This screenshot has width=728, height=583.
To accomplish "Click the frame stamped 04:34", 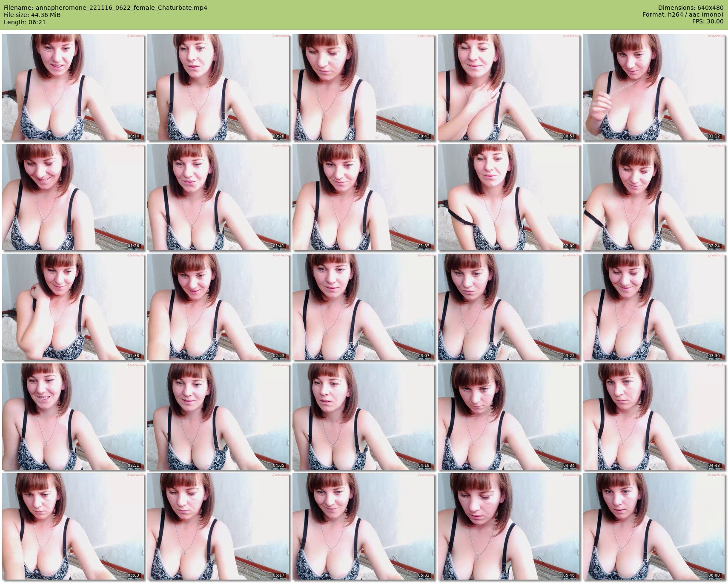I will [x=509, y=417].
